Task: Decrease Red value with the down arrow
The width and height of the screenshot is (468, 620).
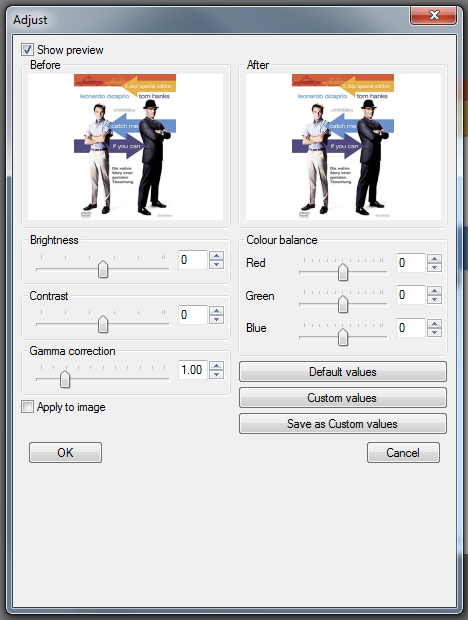Action: tap(434, 268)
